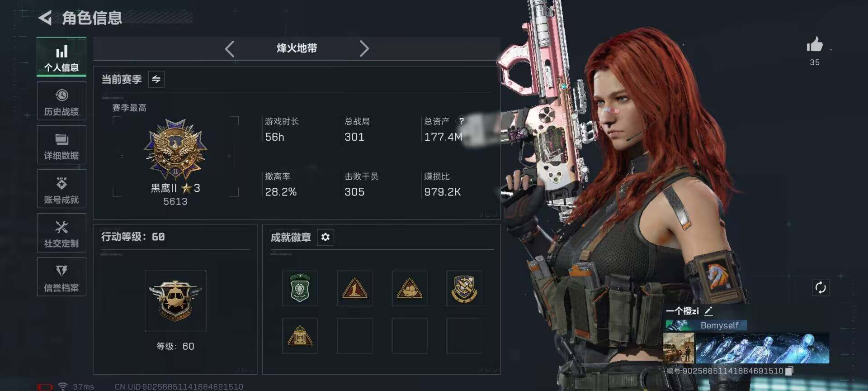
Task: Click the thumbs-up like icon
Action: pos(815,45)
